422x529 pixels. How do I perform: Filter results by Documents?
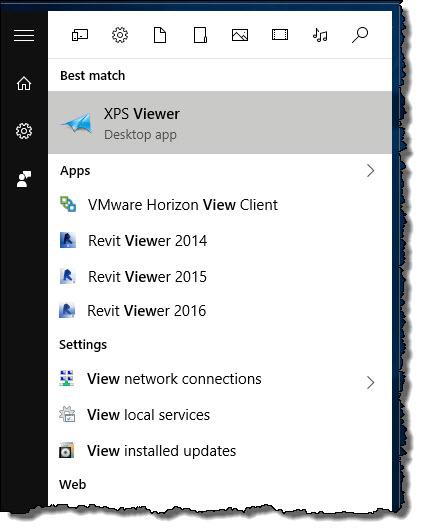(160, 35)
